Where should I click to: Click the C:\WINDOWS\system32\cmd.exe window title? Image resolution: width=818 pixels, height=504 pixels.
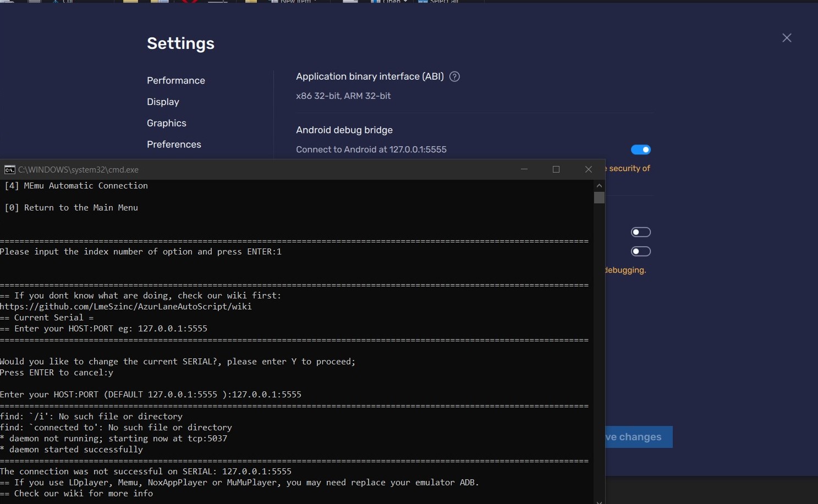[78, 169]
